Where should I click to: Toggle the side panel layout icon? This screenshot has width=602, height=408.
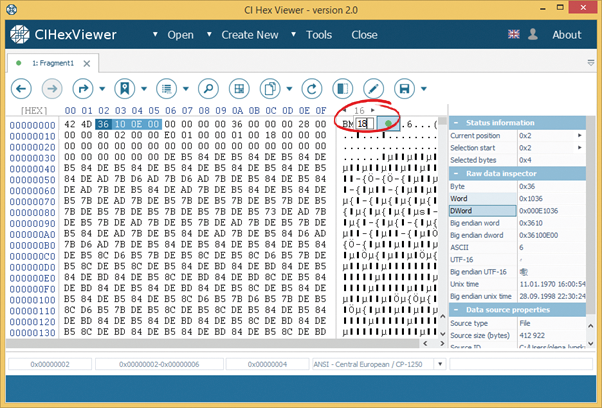point(342,89)
